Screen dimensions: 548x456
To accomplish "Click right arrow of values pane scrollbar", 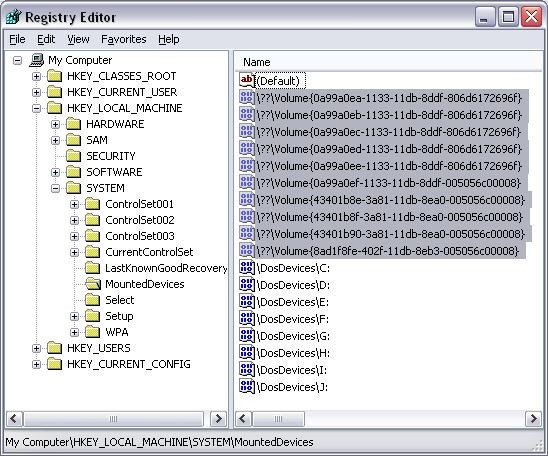I will [x=533, y=419].
